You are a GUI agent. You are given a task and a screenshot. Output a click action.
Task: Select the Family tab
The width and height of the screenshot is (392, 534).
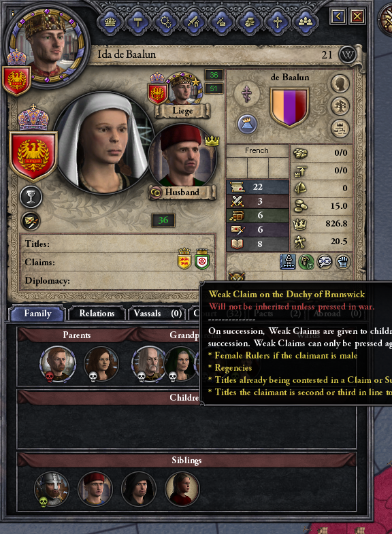tap(37, 314)
